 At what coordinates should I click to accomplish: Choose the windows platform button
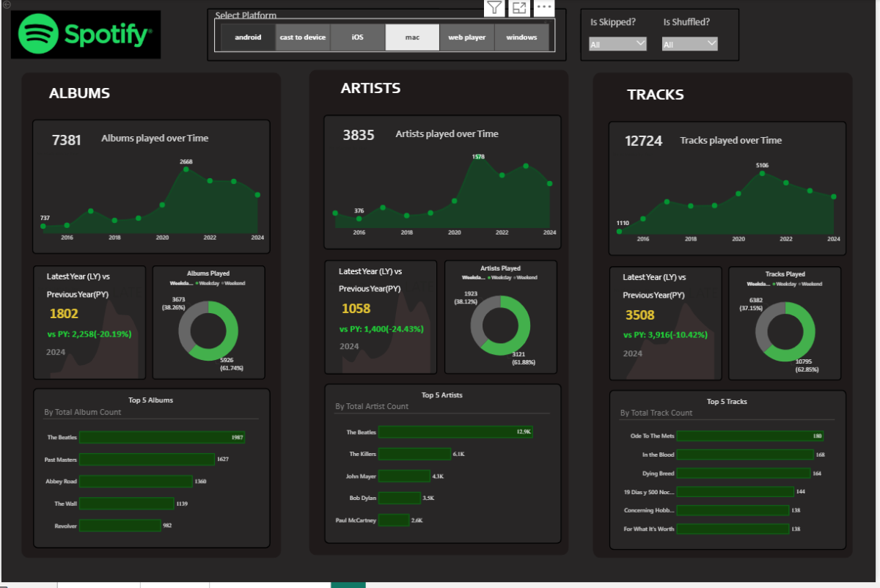521,37
